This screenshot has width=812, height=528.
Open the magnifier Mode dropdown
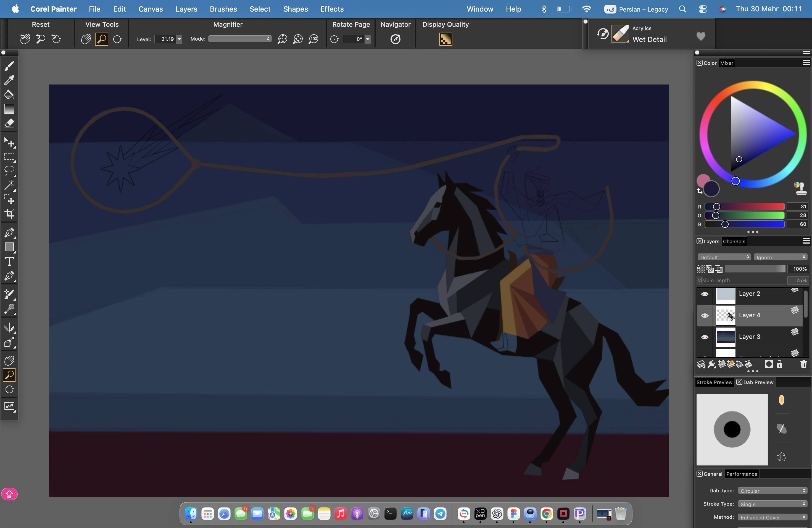pos(240,39)
